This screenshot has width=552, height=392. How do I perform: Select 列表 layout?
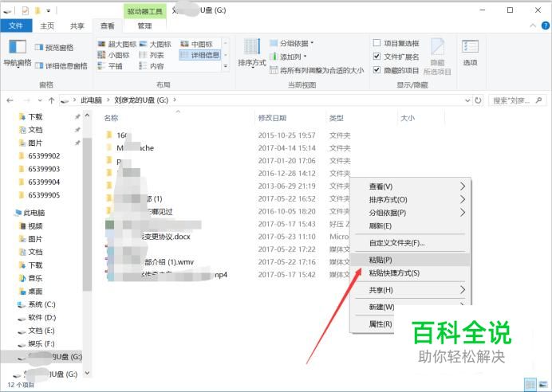152,55
